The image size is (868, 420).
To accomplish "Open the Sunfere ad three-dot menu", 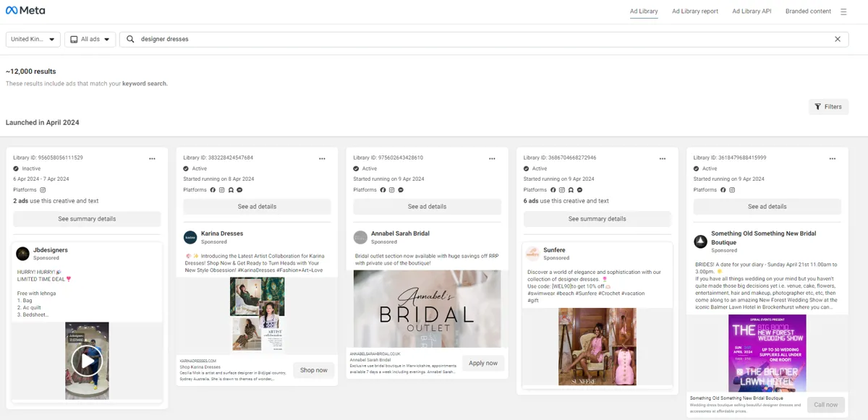I will (x=662, y=158).
